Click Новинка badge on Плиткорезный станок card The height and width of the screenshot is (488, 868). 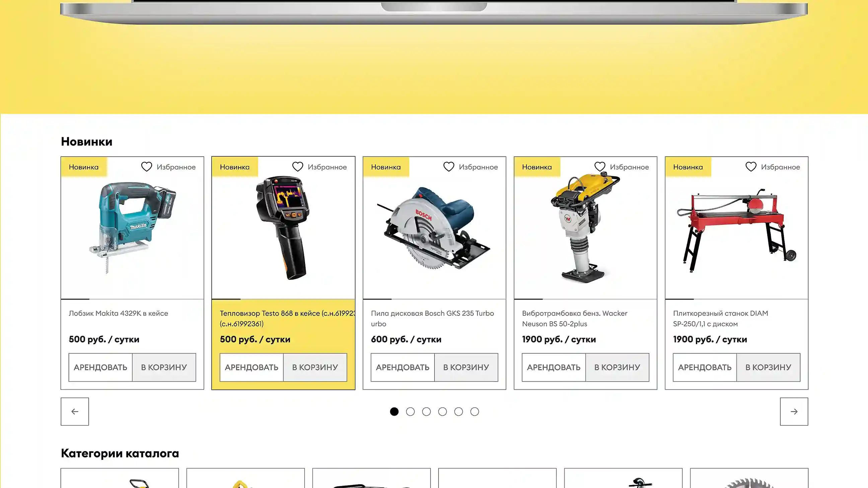pos(689,167)
